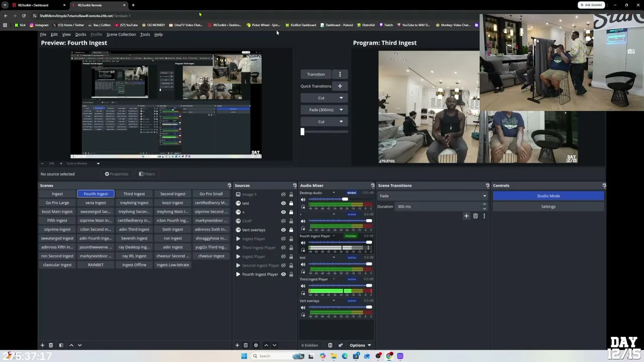Viewport: 644px width, 362px height.
Task: Increase transition duration with the up stepper
Action: coord(485,205)
